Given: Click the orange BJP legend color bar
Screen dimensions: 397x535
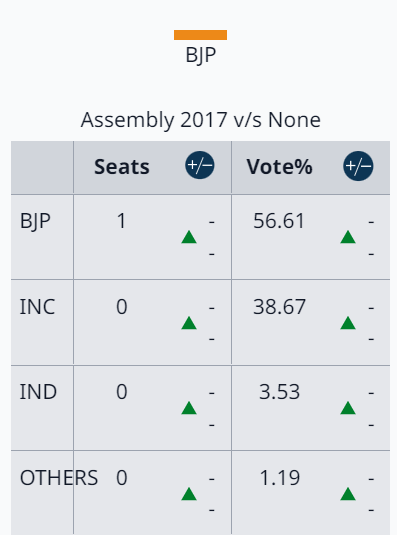Looking at the screenshot, I should tap(201, 35).
